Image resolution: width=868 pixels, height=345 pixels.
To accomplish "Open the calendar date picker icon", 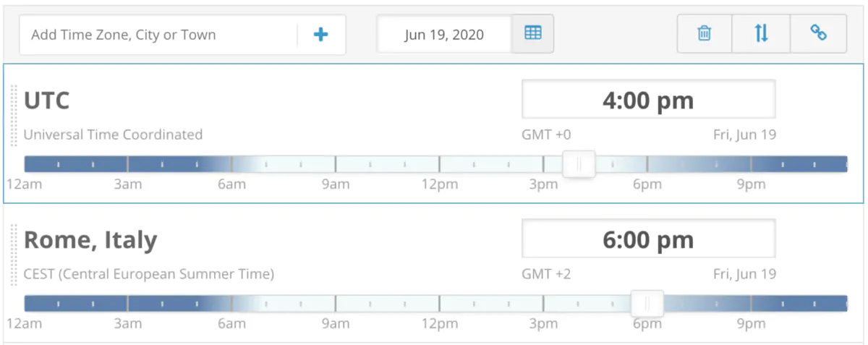I will tap(533, 33).
